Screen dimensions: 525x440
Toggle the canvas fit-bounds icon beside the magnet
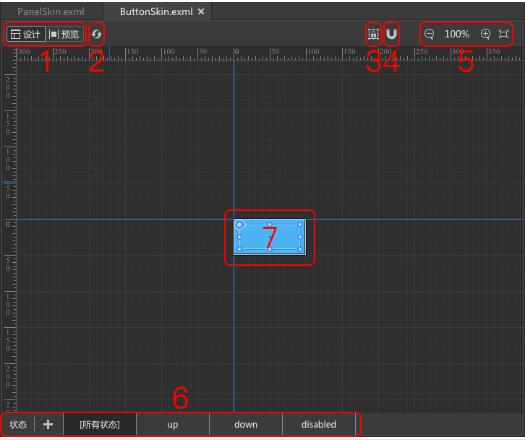(x=373, y=34)
